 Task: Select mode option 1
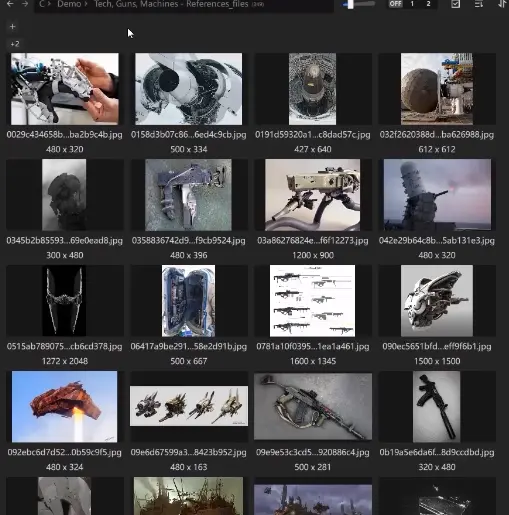412,4
